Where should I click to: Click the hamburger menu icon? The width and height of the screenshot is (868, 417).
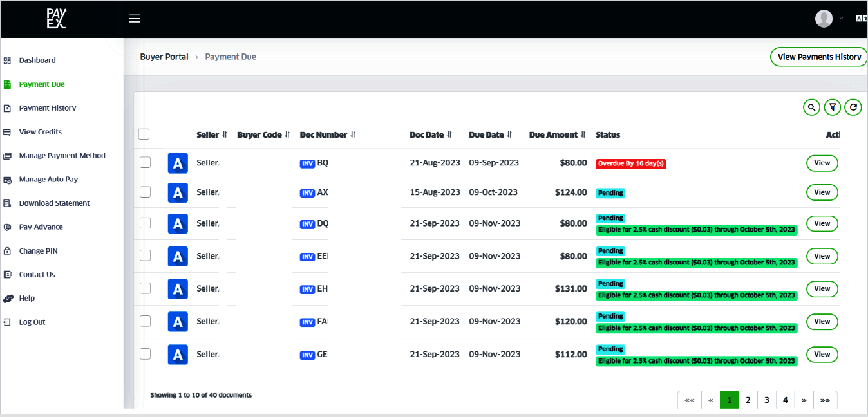pyautogui.click(x=134, y=18)
